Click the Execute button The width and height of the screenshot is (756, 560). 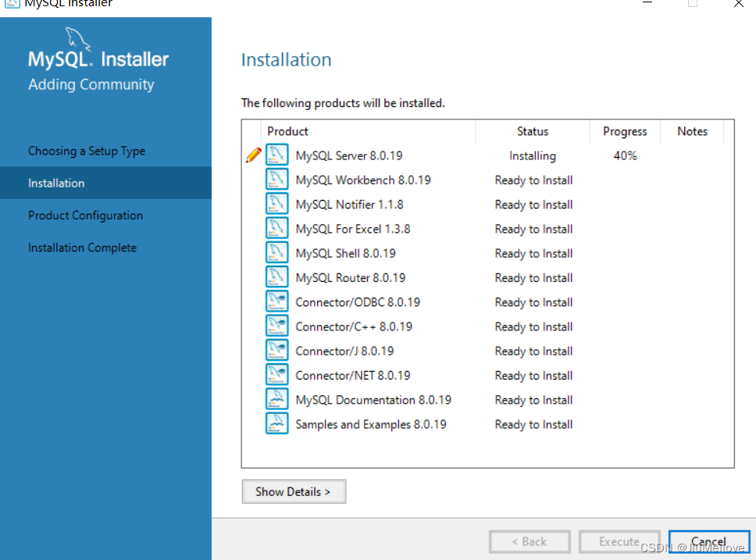(x=619, y=542)
